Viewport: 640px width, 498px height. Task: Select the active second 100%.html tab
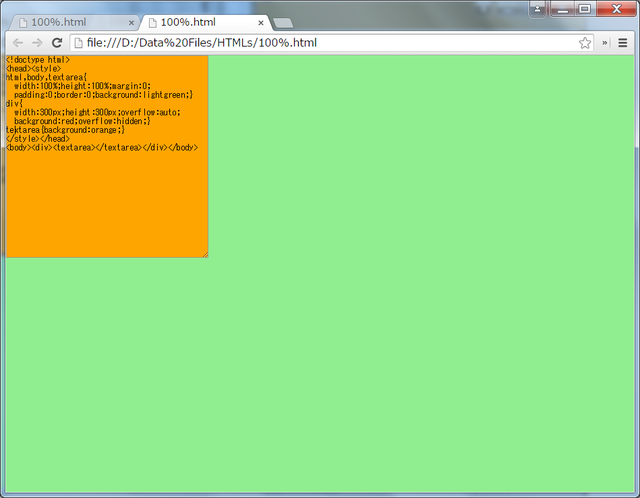(x=204, y=22)
